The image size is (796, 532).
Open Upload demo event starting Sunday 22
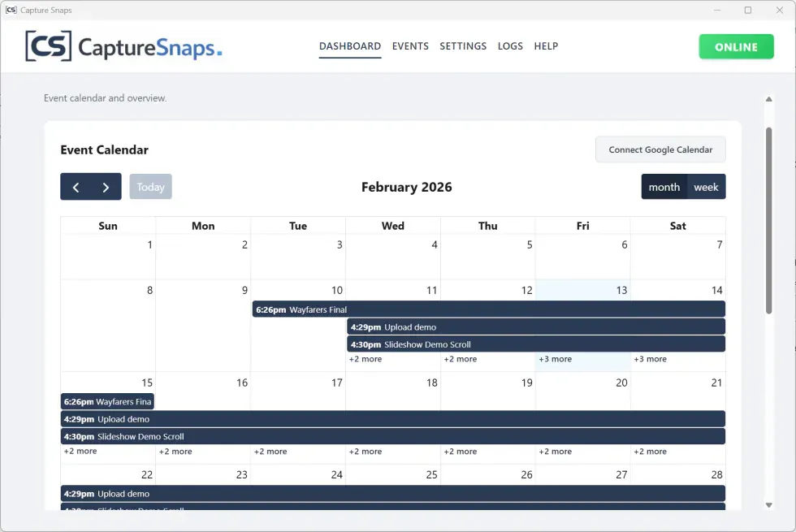(x=393, y=494)
